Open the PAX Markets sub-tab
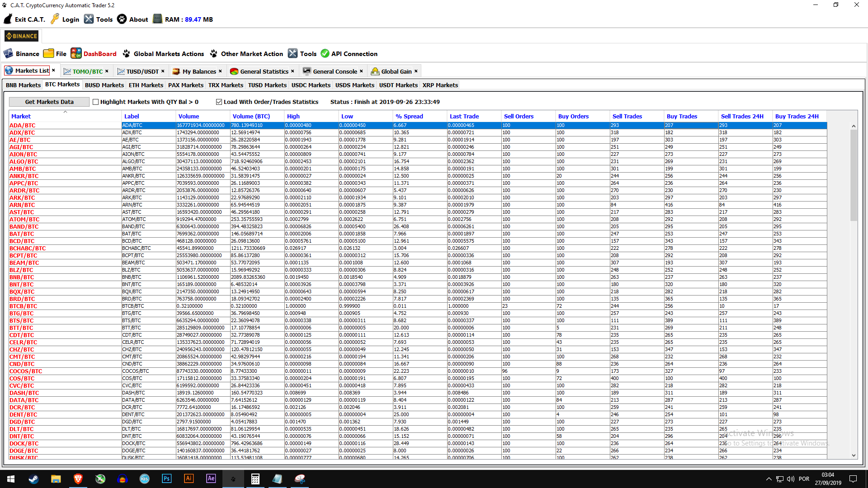Screen dimensions: 868x488 [185, 85]
